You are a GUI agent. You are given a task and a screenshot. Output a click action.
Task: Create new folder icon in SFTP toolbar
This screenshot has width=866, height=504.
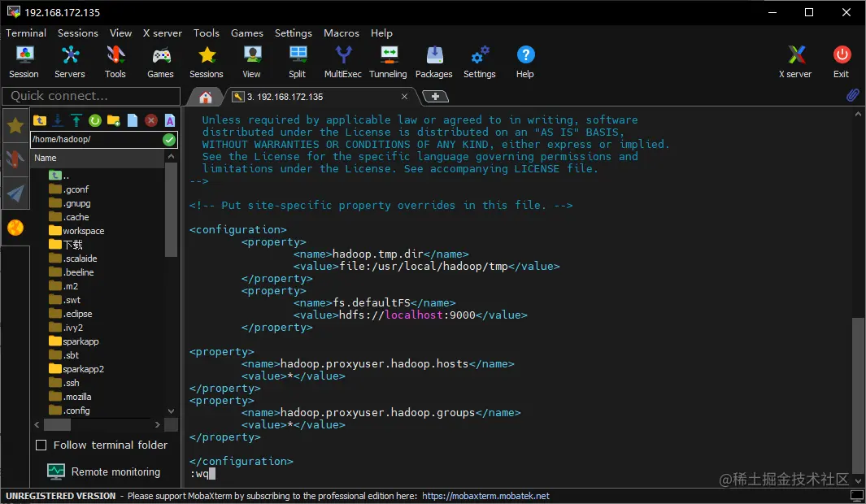(114, 120)
